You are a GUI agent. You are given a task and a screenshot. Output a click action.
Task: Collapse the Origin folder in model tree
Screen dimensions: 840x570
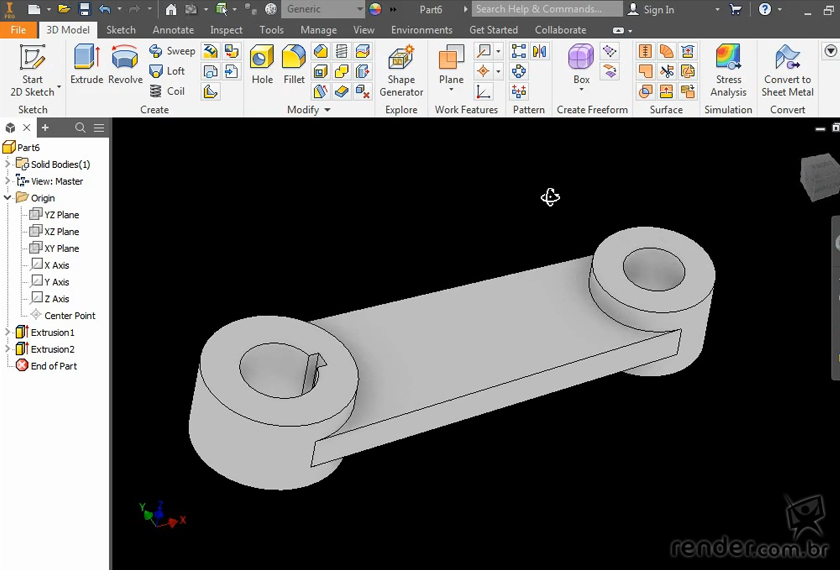pyautogui.click(x=8, y=198)
